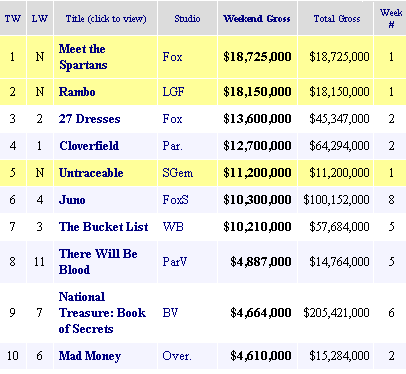This screenshot has height=374, width=406.
Task: Open the LGF studio link
Action: 173,92
